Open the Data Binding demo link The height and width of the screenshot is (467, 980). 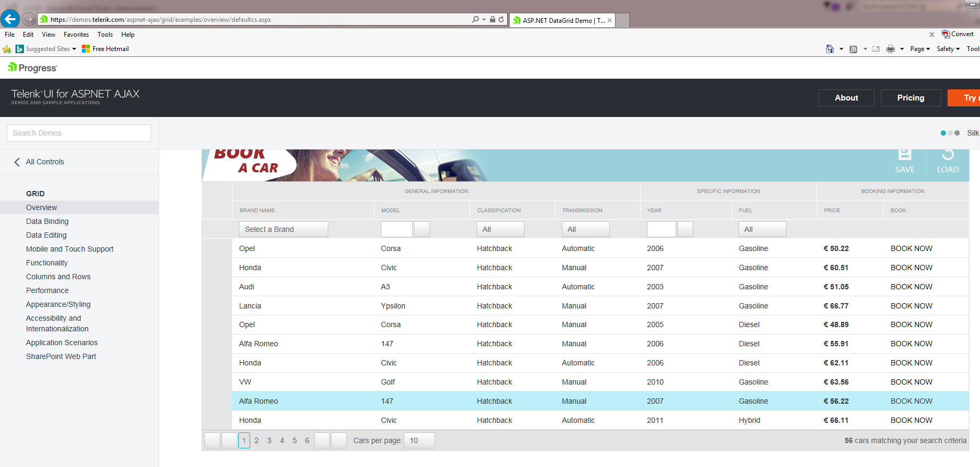click(x=47, y=221)
